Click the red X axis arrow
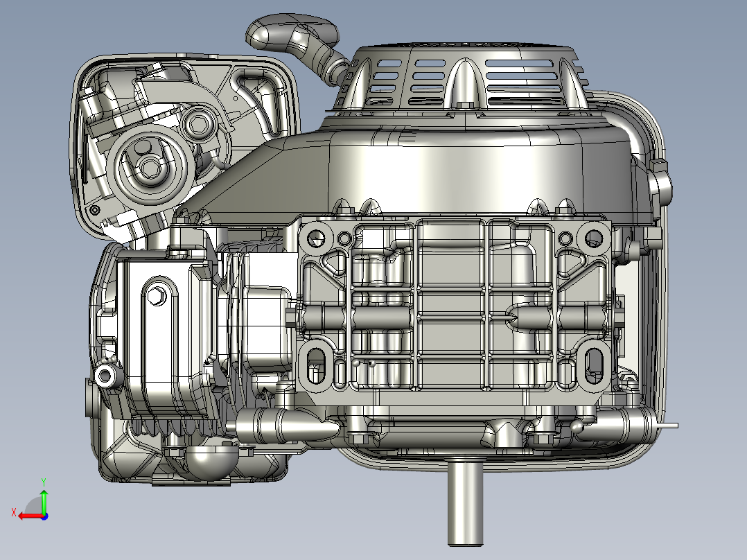Screen dimensions: 747x560 point(31,516)
